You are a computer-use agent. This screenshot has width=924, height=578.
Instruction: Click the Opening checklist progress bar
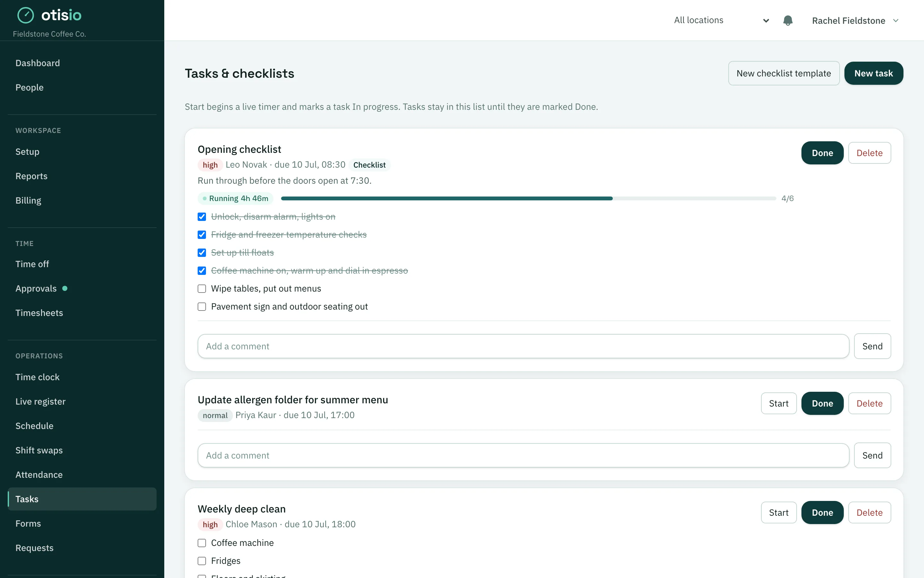528,198
